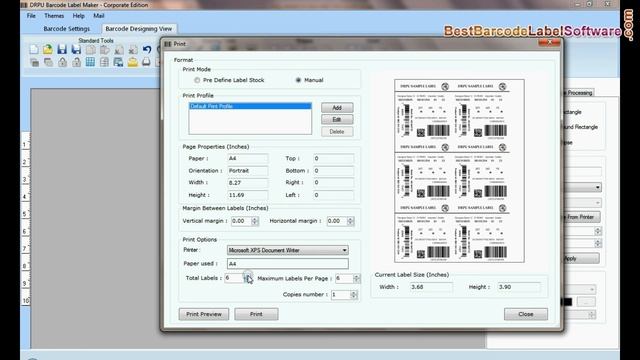Screen dimensions: 640x360
Task: Click the blue picture icon in the second toolbar row
Action: (x=118, y=62)
